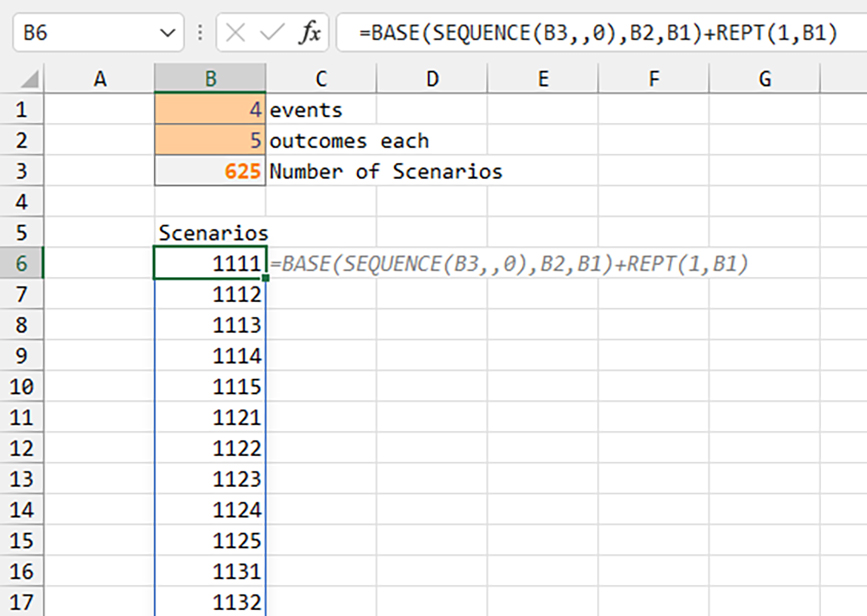867x616 pixels.
Task: Select cell B1 containing the value 4
Action: (x=210, y=109)
